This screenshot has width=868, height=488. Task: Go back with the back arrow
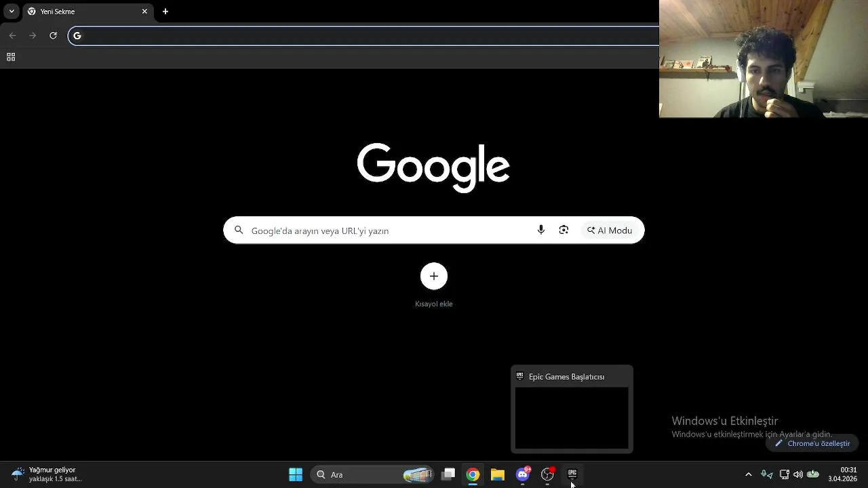pyautogui.click(x=12, y=36)
